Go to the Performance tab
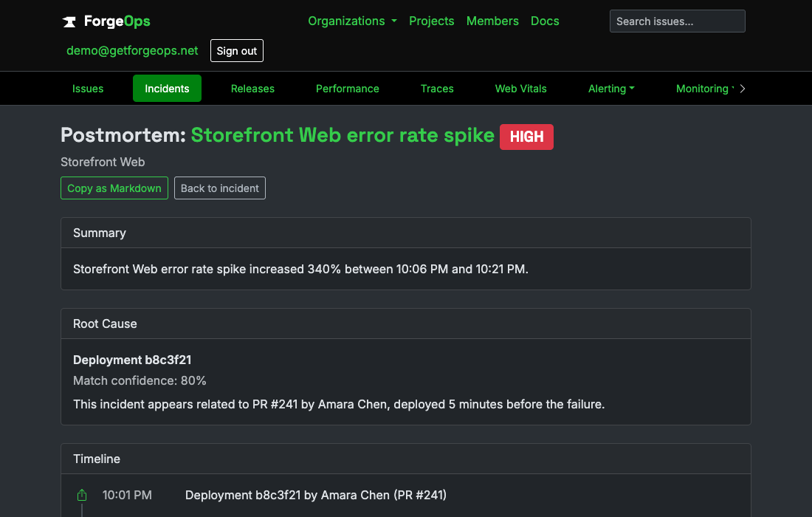Image resolution: width=812 pixels, height=517 pixels. 348,89
